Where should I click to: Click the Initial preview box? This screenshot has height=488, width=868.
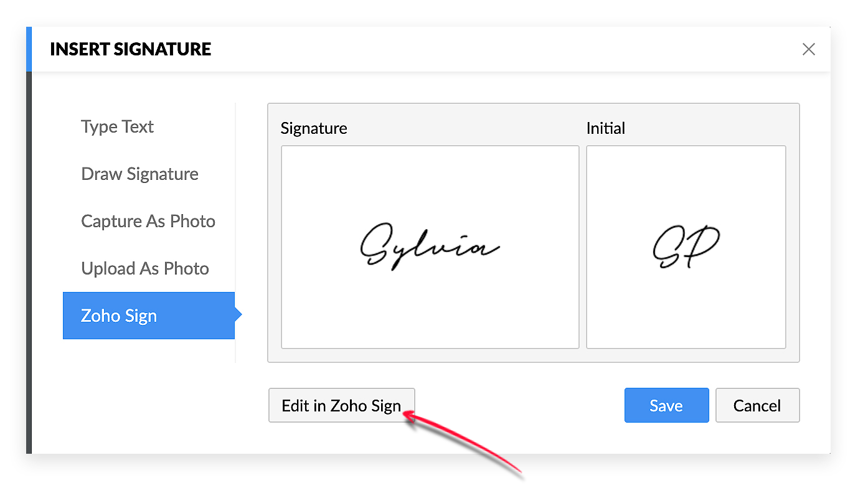pyautogui.click(x=686, y=247)
